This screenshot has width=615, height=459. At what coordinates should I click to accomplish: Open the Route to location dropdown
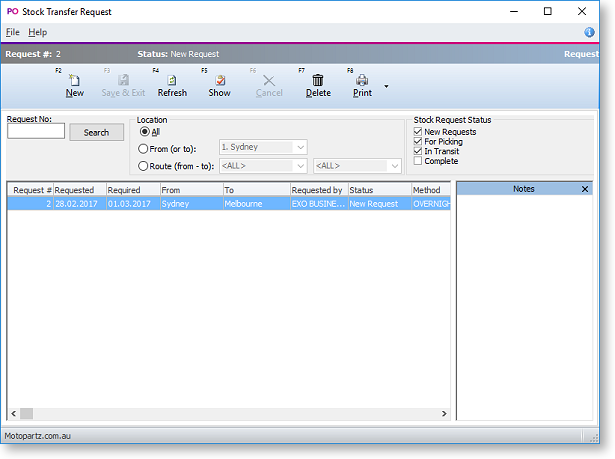click(x=356, y=166)
